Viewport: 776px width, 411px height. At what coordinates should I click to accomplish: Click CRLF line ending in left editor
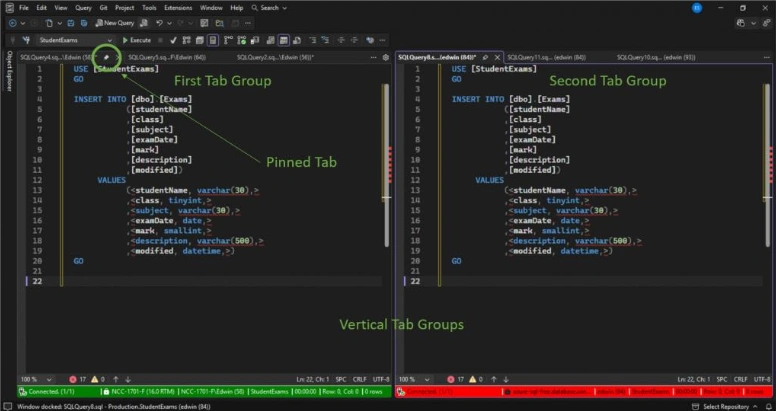pos(360,379)
